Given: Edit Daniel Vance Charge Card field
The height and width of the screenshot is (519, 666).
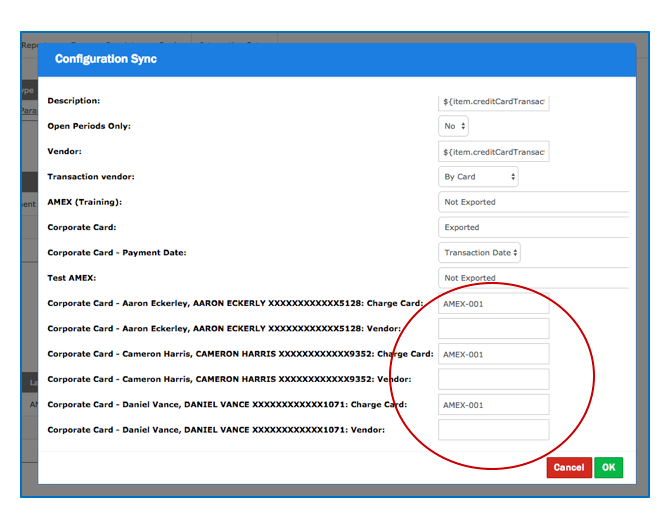Looking at the screenshot, I should coord(494,405).
